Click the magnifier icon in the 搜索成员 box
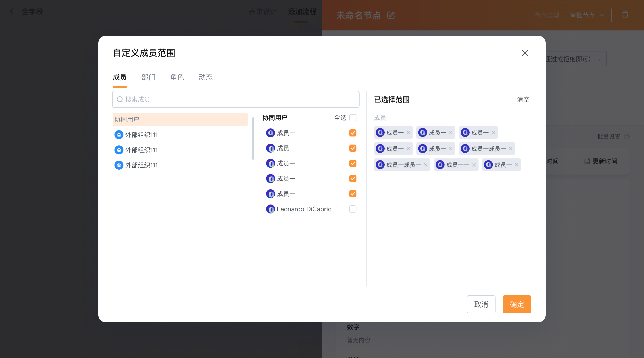The width and height of the screenshot is (644, 358). click(x=120, y=100)
